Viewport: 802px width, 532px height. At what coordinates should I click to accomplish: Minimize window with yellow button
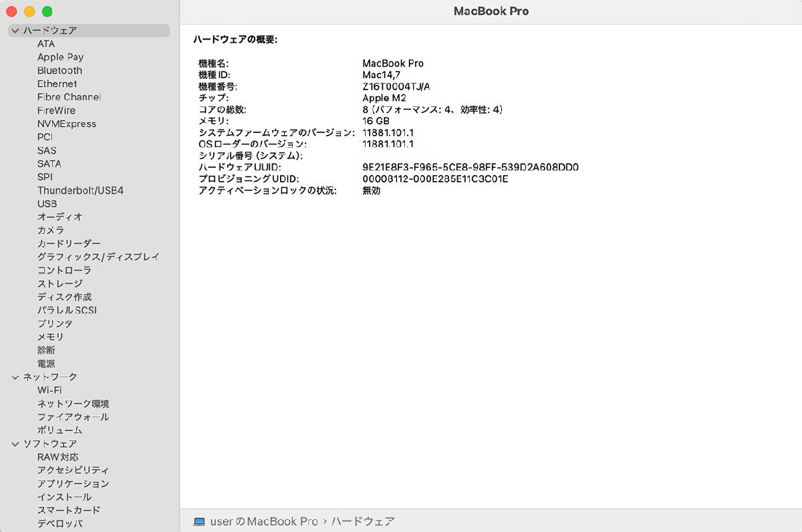[29, 12]
